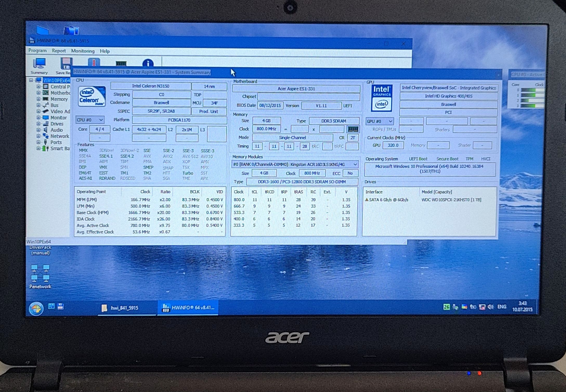Open the Report menu
The image size is (566, 392).
pyautogui.click(x=59, y=51)
